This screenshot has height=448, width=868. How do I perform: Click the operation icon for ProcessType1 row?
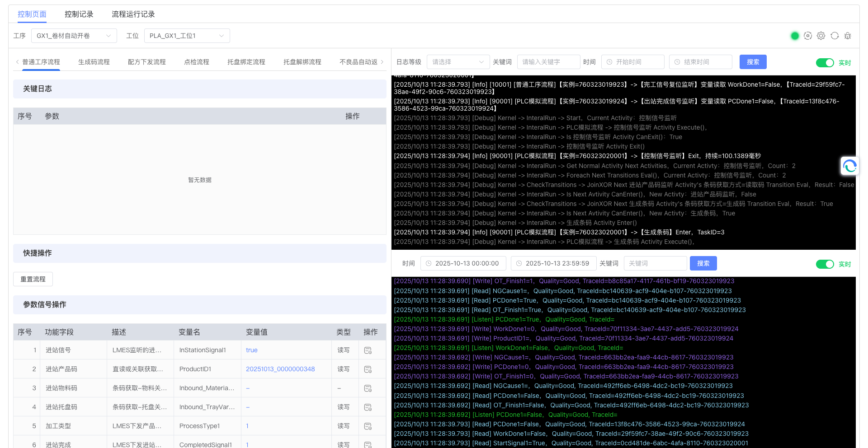368,426
